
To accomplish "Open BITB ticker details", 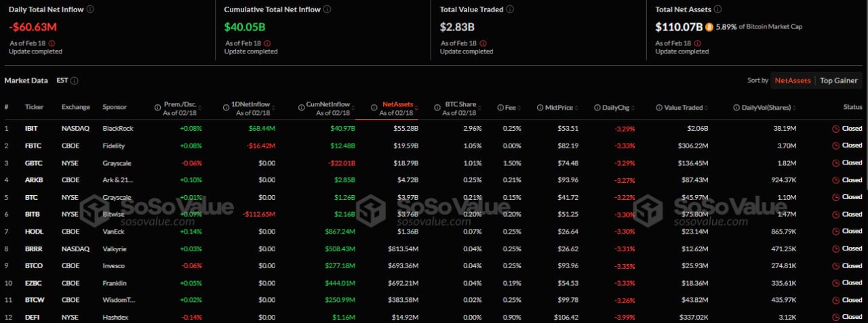I will tap(32, 214).
